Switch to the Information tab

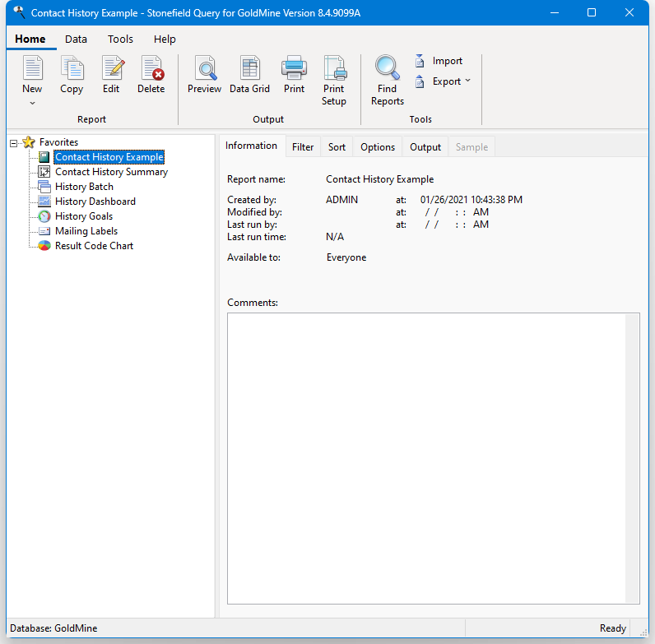click(x=251, y=146)
